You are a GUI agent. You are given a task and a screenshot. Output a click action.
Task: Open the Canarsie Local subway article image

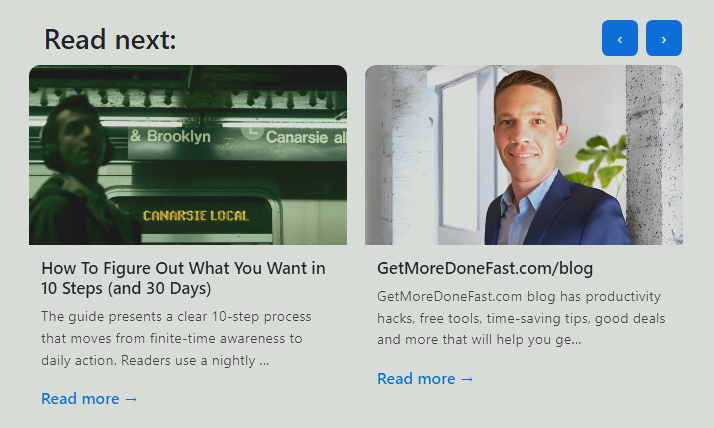click(x=188, y=155)
